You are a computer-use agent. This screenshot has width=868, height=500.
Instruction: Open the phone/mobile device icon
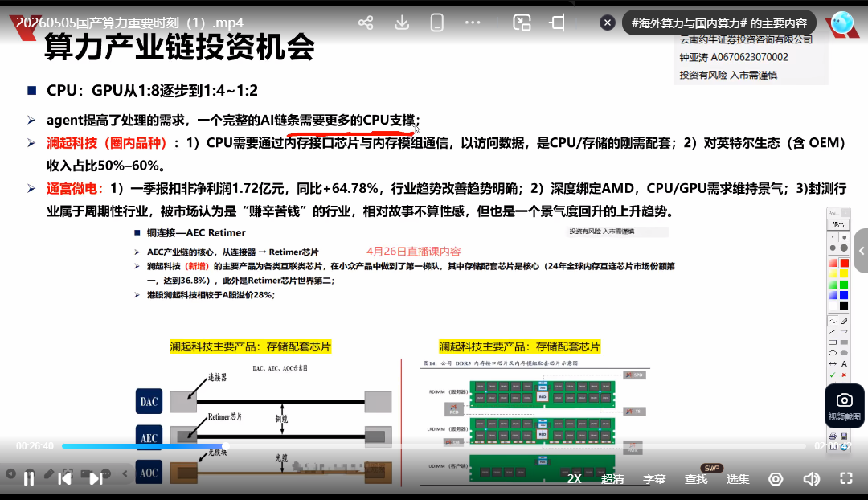tap(436, 23)
